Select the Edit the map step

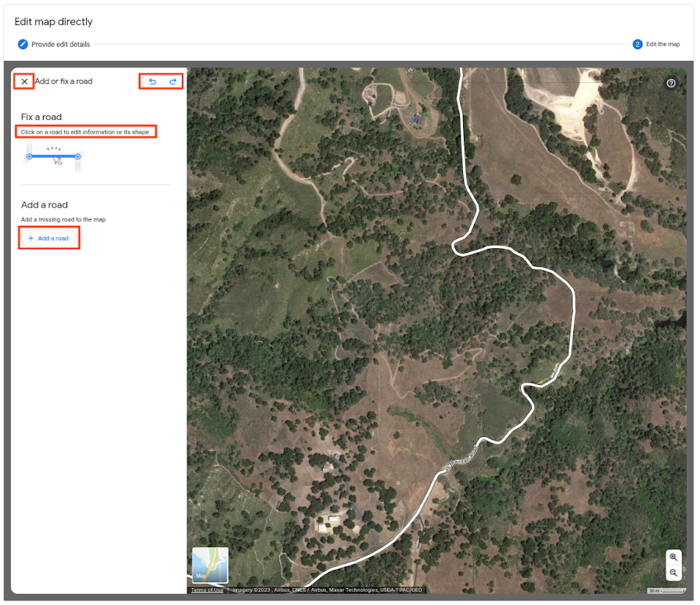pyautogui.click(x=663, y=45)
